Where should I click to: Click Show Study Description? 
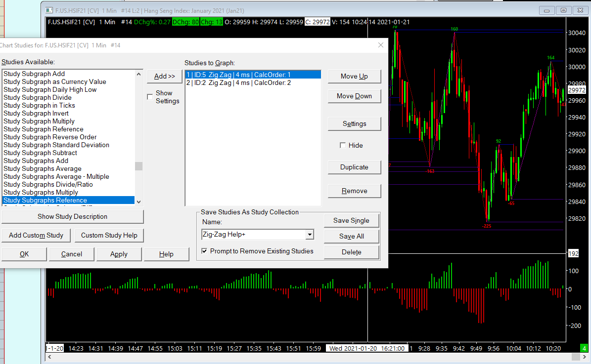(72, 216)
